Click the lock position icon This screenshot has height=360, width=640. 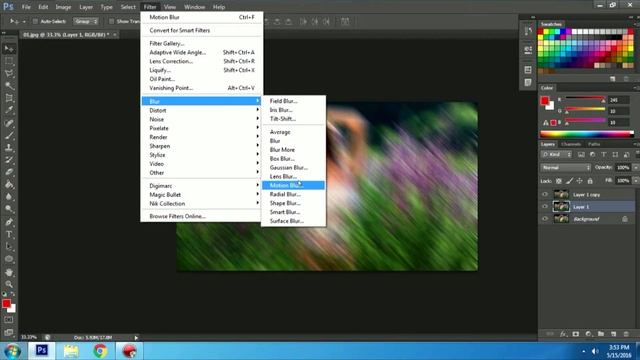pyautogui.click(x=580, y=181)
